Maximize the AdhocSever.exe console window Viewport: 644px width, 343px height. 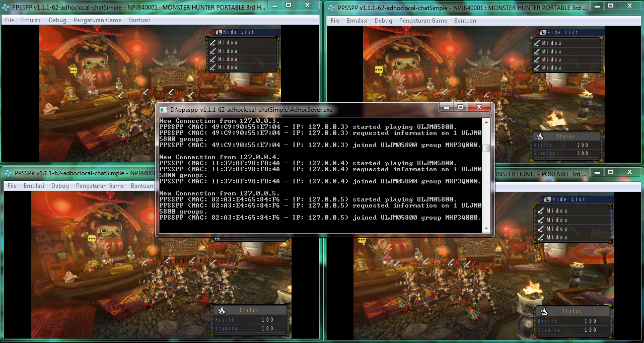click(x=460, y=107)
